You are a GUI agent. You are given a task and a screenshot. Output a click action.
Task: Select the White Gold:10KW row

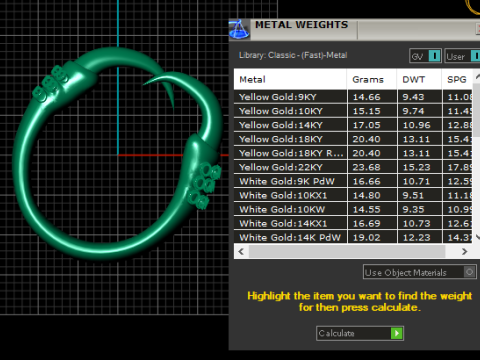click(353, 209)
